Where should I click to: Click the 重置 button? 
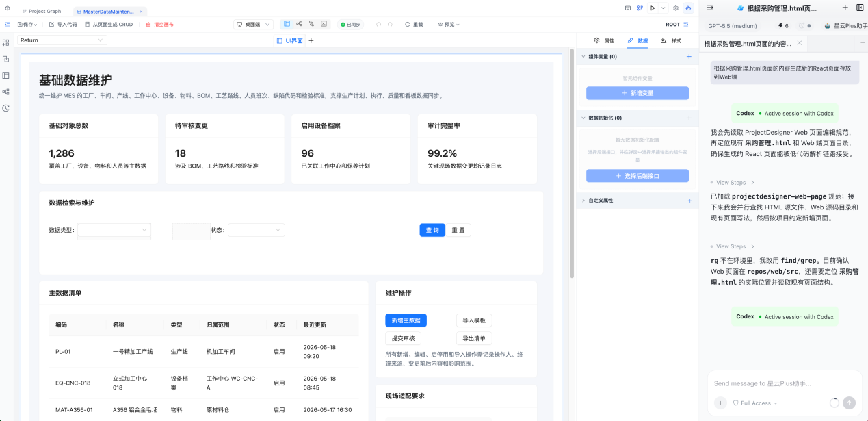458,230
